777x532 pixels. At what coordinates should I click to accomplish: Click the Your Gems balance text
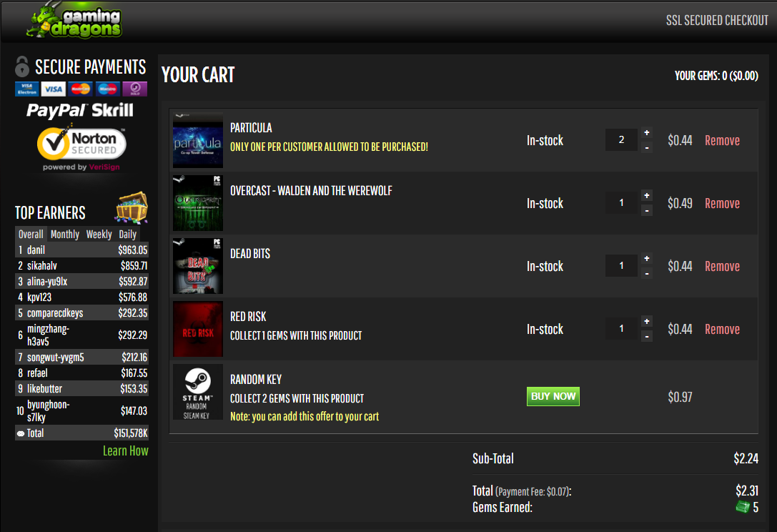click(x=716, y=76)
